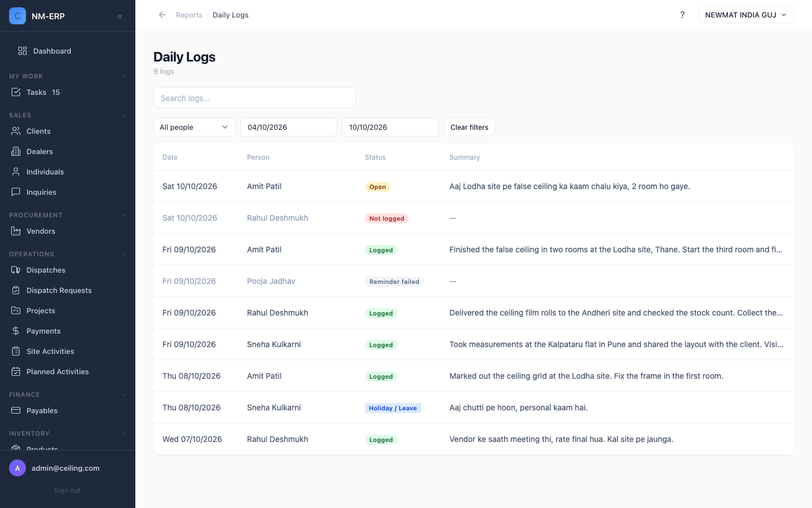Image resolution: width=812 pixels, height=508 pixels.
Task: Click the Vendors factory icon
Action: tap(16, 231)
